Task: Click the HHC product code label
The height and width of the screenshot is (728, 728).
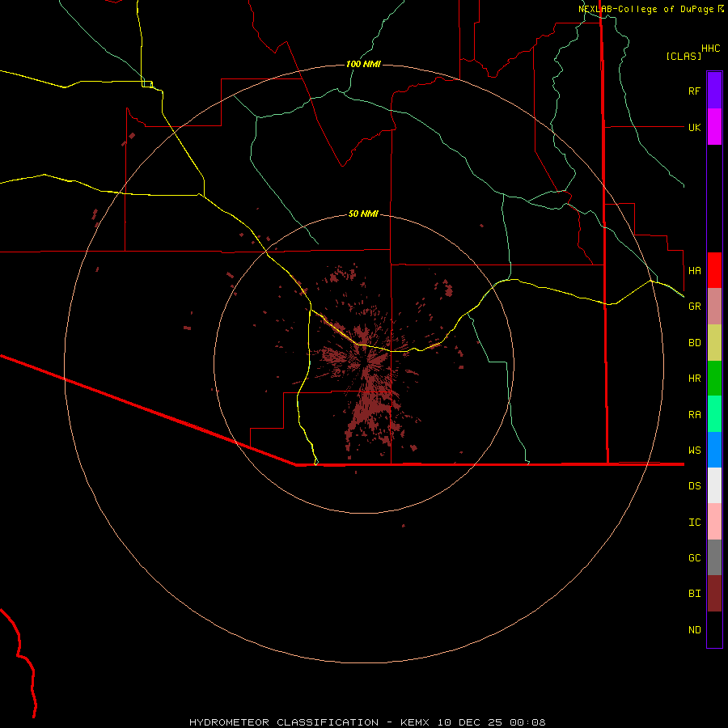Action: (710, 49)
